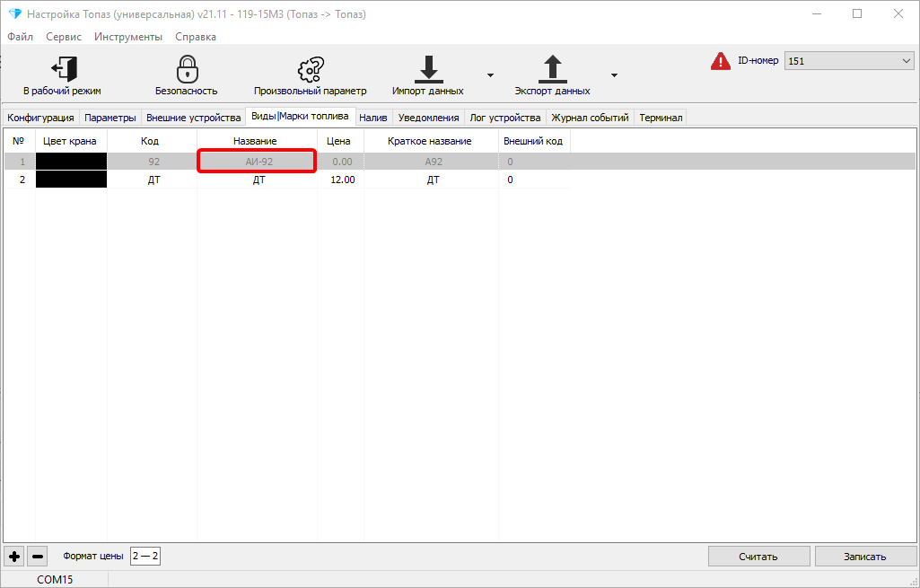Open the Безопасность padlock icon

tap(187, 69)
